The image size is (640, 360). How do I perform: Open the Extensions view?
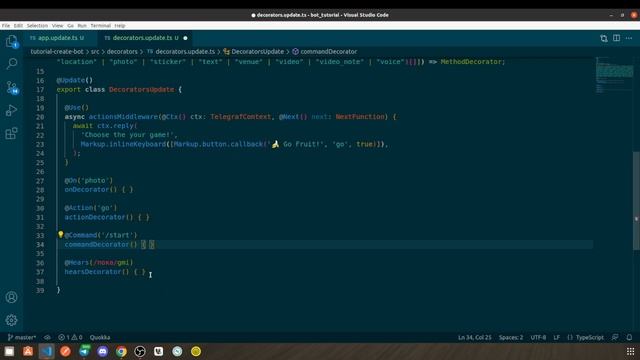11,133
